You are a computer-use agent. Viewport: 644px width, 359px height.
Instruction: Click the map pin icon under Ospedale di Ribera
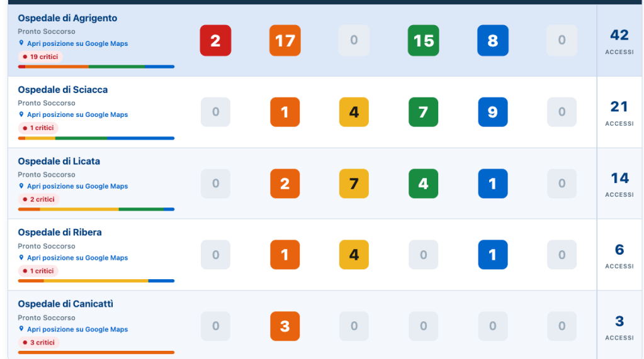[x=21, y=258]
